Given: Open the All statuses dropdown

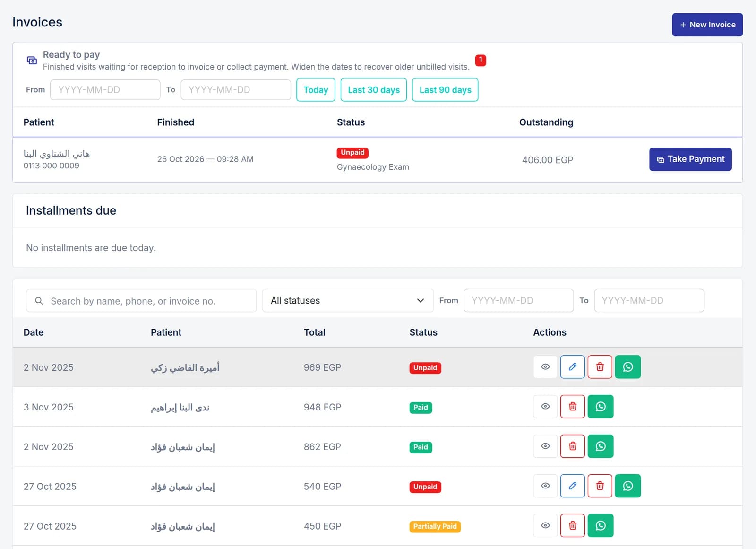Looking at the screenshot, I should click(x=348, y=301).
